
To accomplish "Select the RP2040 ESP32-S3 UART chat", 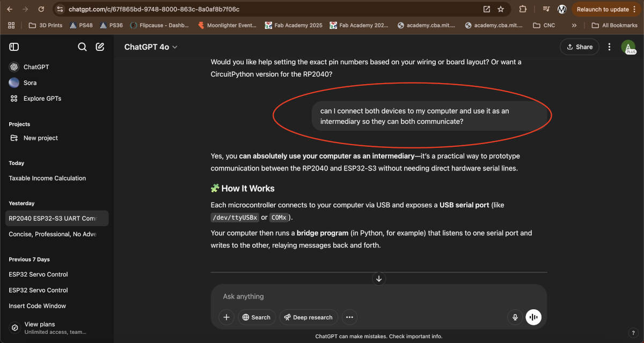I will tap(57, 218).
